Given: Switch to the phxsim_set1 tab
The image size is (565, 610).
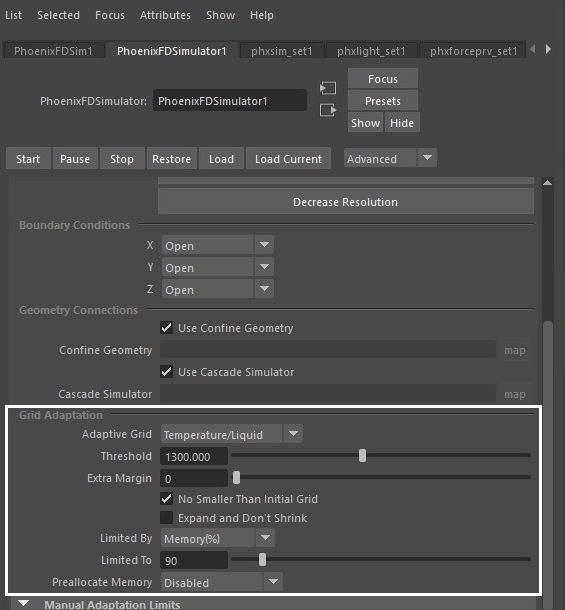Looking at the screenshot, I should point(282,51).
